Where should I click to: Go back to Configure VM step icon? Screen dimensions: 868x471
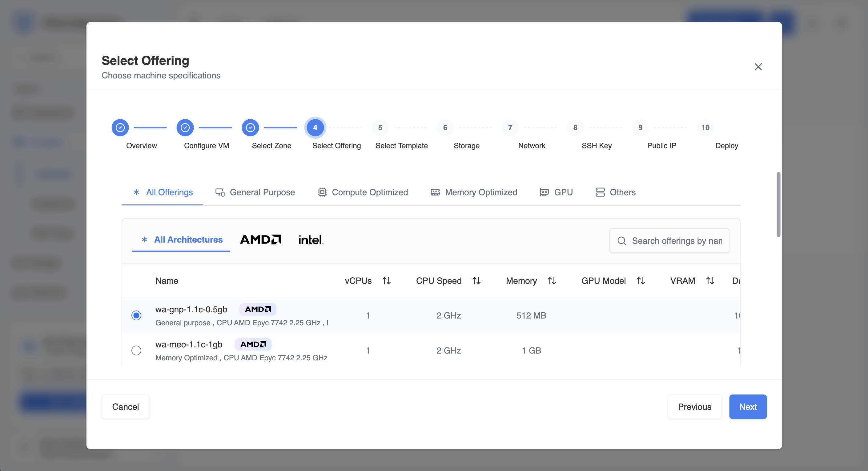(185, 128)
